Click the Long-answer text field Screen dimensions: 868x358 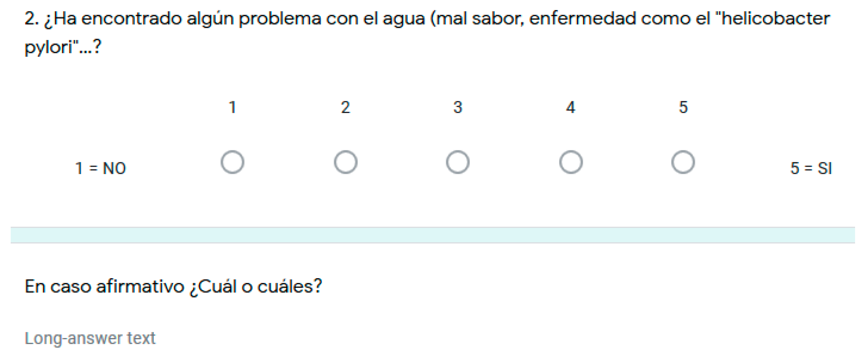click(x=90, y=338)
